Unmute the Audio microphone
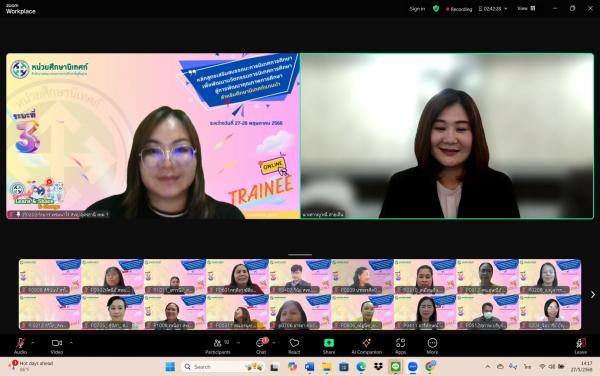The width and height of the screenshot is (600, 376). coord(20,346)
